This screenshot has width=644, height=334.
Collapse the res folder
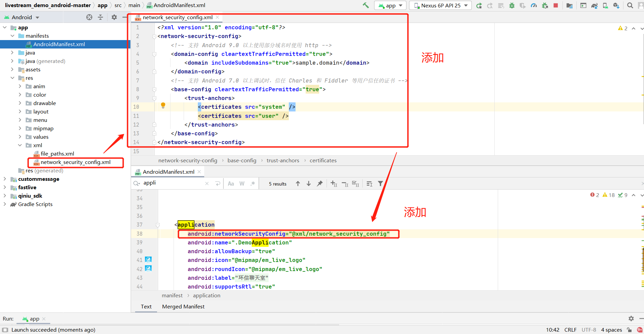click(12, 78)
